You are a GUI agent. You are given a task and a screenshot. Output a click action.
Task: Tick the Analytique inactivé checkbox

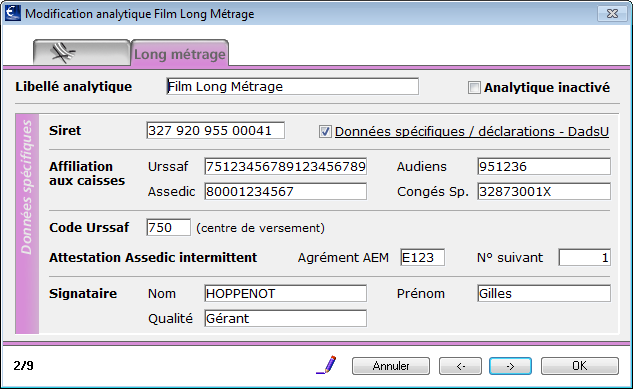point(474,87)
